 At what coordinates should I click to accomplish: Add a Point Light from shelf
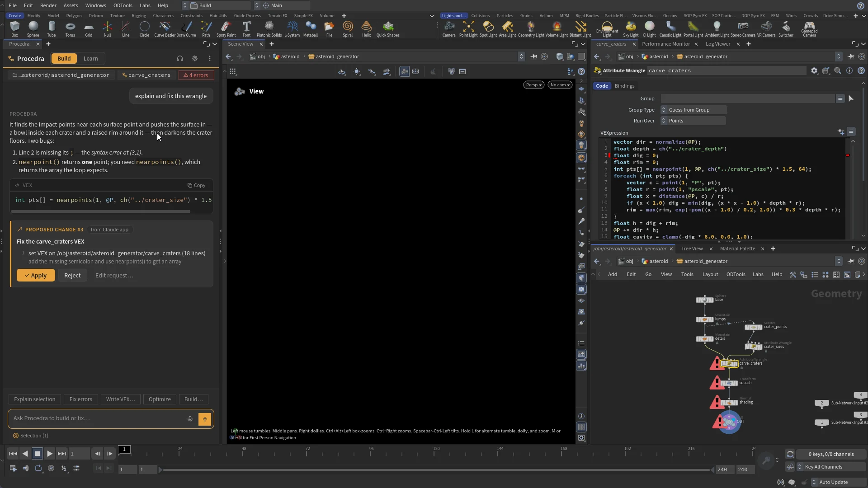tap(468, 29)
